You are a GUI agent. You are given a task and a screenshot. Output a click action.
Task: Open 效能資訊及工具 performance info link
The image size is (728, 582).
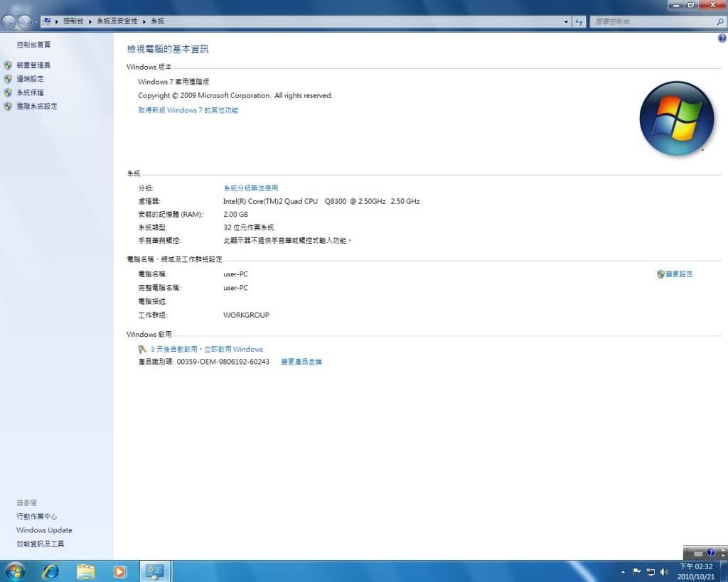pyautogui.click(x=41, y=544)
